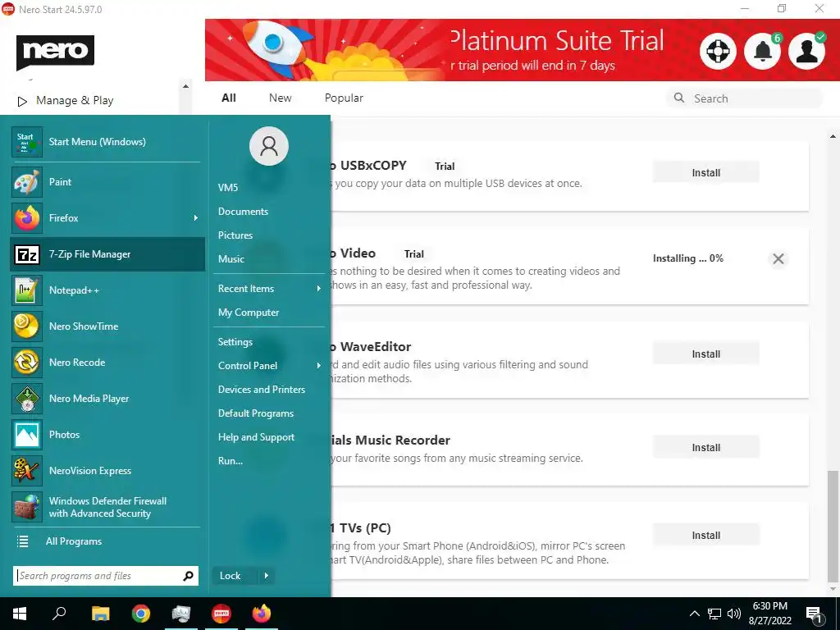Open Firefox from the start menu list
This screenshot has width=840, height=630.
coord(107,218)
